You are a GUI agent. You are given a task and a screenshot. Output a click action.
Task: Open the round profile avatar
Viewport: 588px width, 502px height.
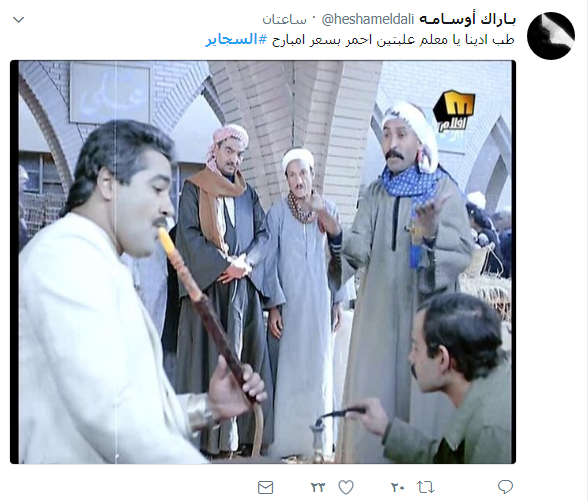550,36
